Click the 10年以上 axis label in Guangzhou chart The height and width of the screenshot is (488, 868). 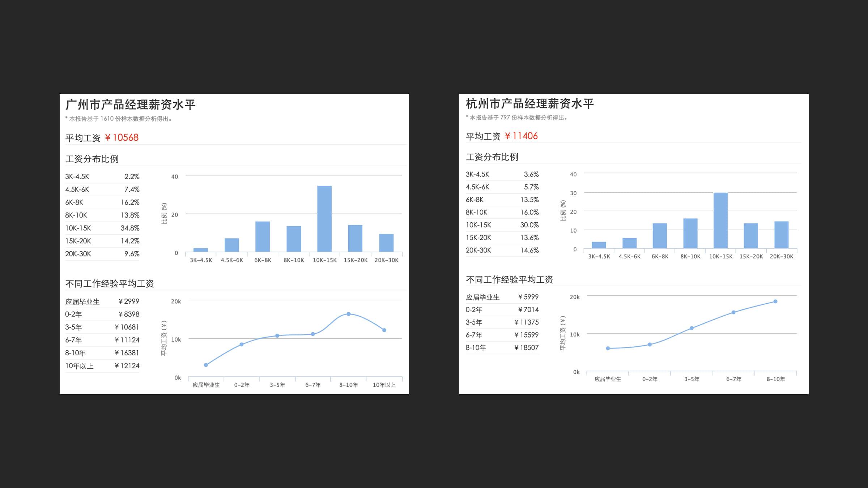coord(384,385)
